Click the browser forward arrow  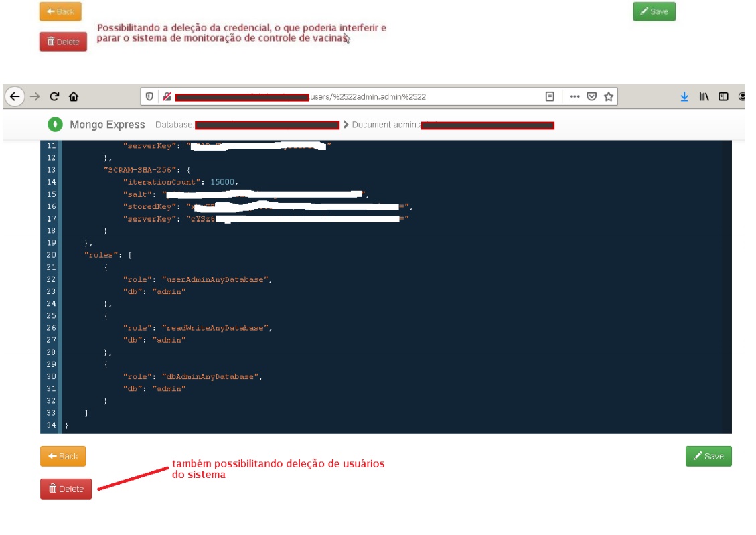(35, 96)
